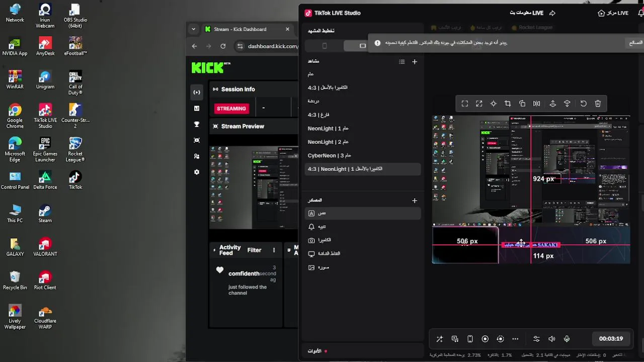Move source layer down icon

coord(567,104)
